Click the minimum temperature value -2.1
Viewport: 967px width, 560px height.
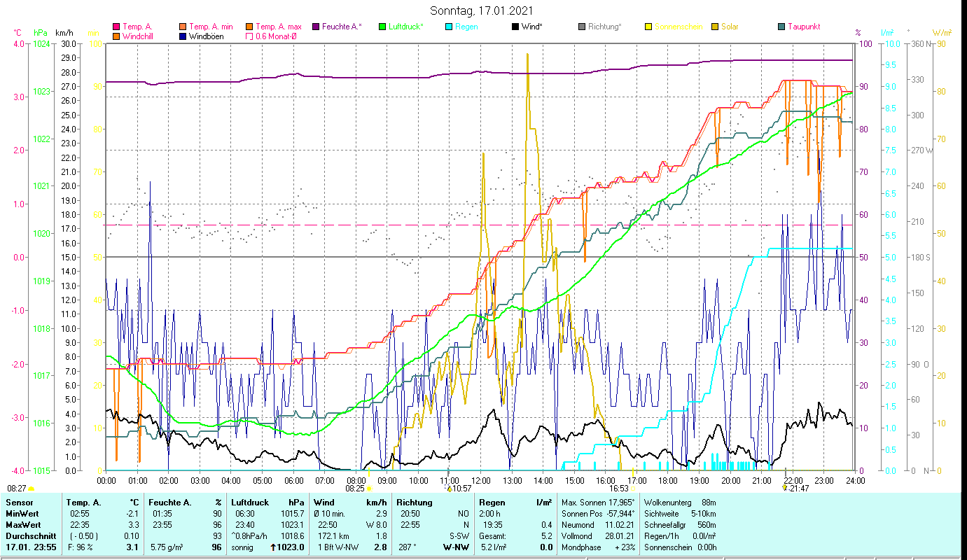pos(131,514)
